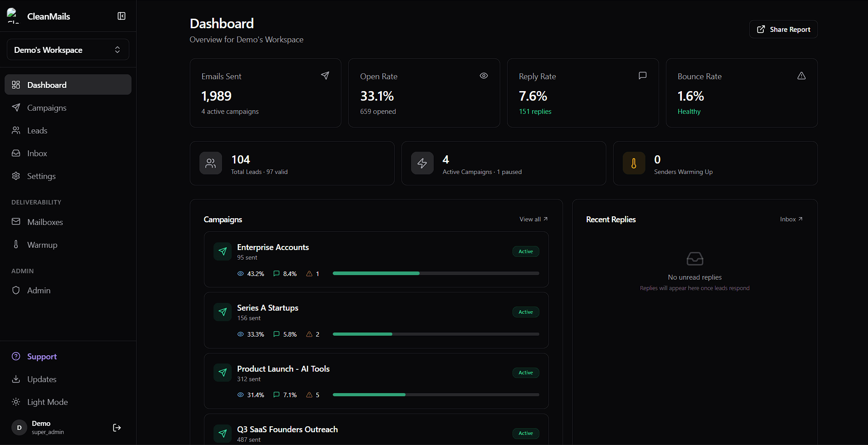Open the Admin section
Image resolution: width=868 pixels, height=445 pixels.
[x=68, y=290]
